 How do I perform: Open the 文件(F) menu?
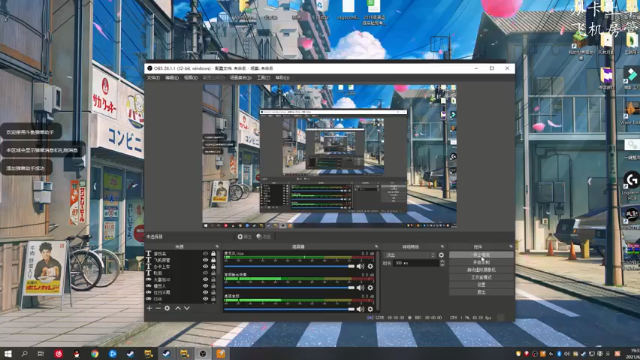click(153, 78)
